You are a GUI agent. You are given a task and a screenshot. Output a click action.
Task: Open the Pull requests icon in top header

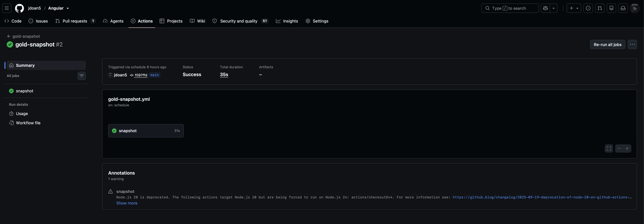tap(600, 8)
